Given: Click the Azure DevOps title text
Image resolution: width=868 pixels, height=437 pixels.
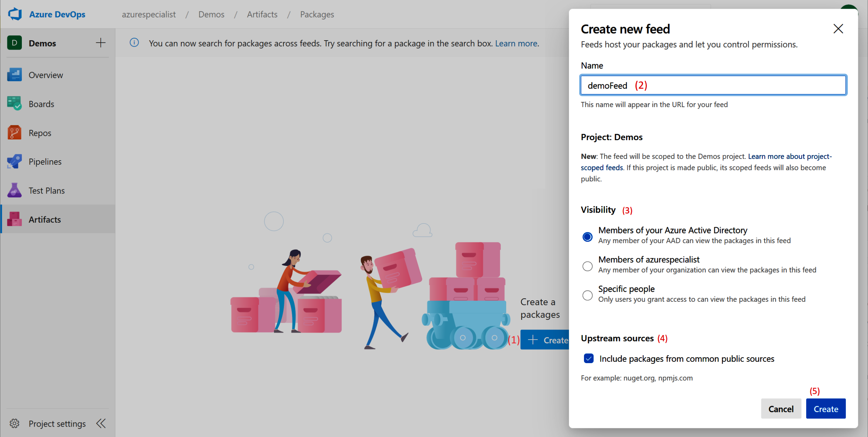Looking at the screenshot, I should click(x=57, y=14).
